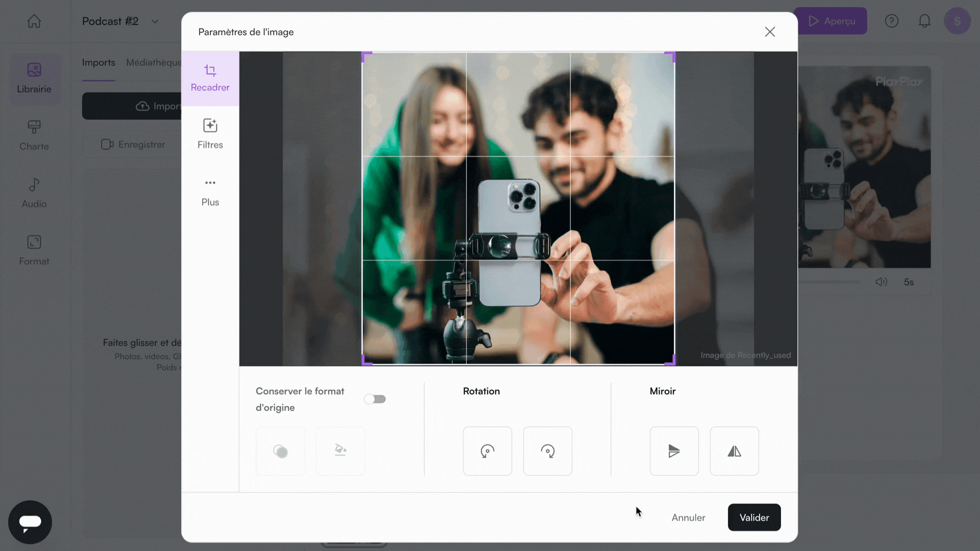The image size is (980, 551).
Task: Open the Aperçu preview
Action: tap(832, 21)
